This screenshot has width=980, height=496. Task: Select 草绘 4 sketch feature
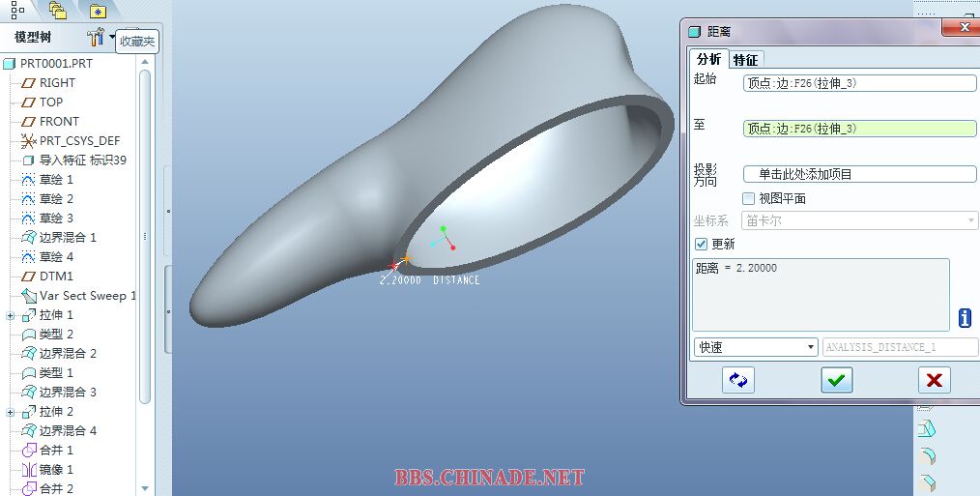(47, 257)
